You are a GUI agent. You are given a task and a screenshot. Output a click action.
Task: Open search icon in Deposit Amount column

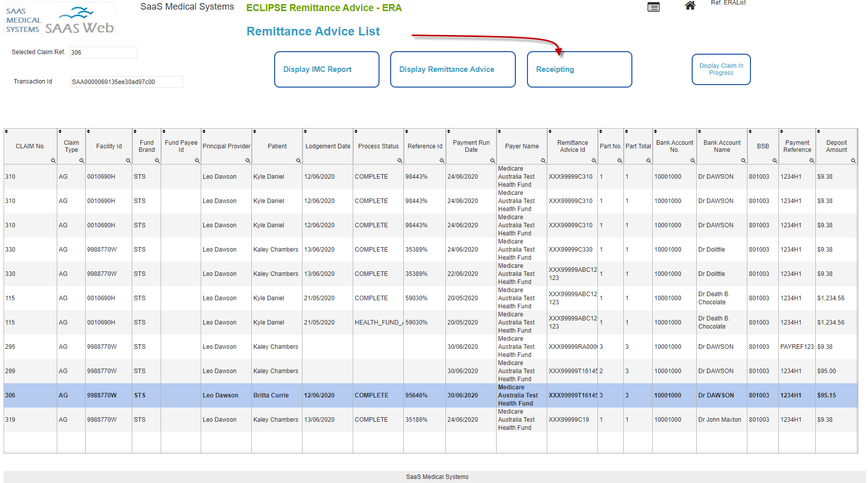pos(853,160)
